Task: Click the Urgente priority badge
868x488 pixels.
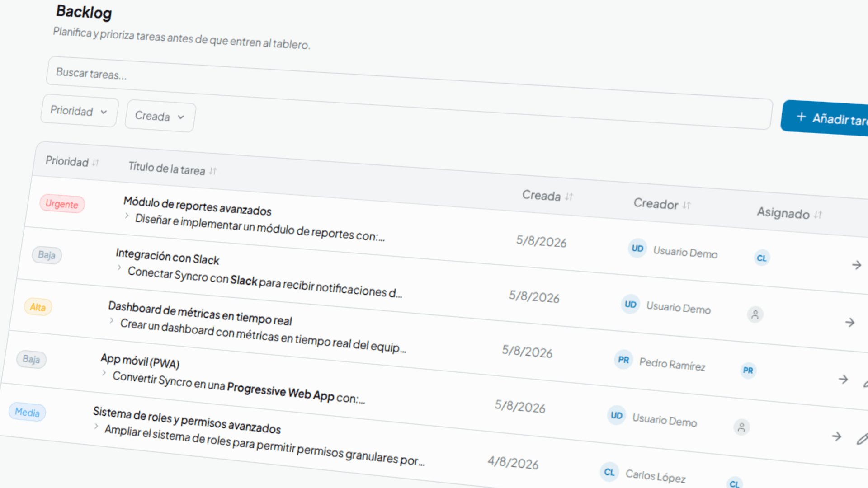Action: pyautogui.click(x=62, y=204)
